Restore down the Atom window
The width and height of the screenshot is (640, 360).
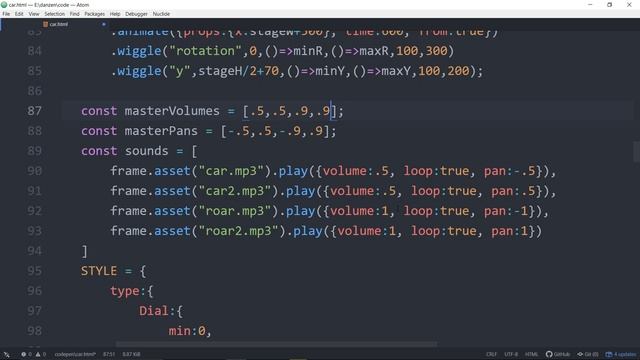coord(609,5)
